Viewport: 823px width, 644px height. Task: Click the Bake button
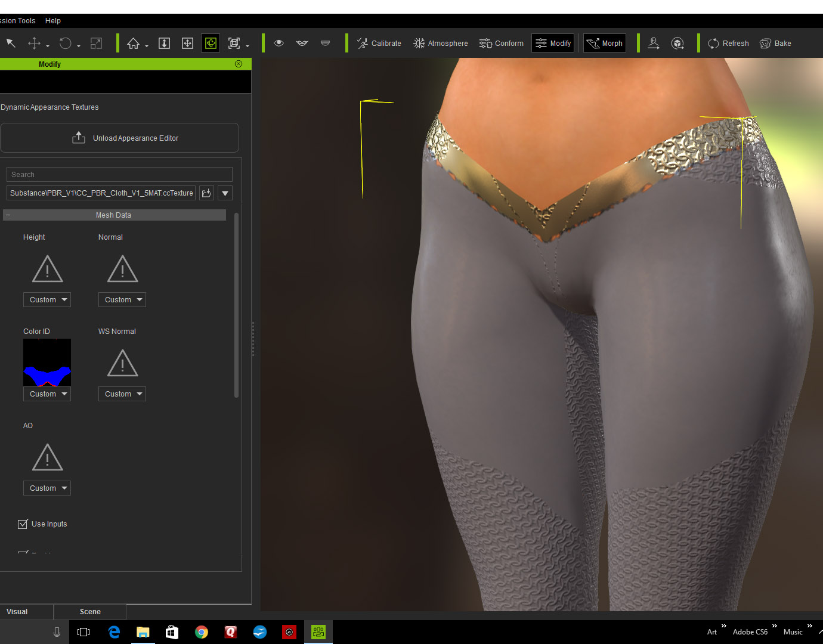775,43
